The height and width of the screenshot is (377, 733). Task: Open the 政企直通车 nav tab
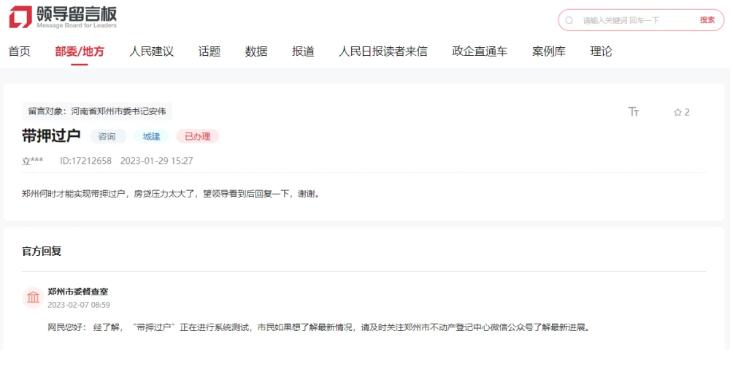click(479, 51)
